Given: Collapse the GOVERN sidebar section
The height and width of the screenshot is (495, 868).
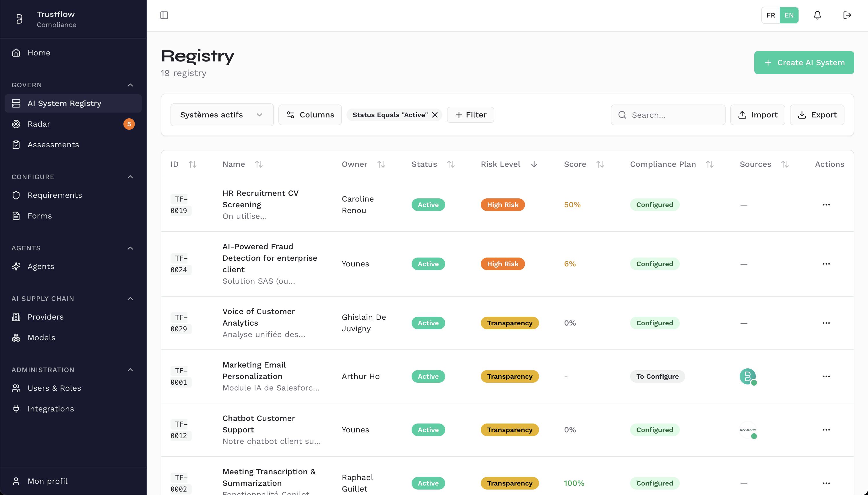Looking at the screenshot, I should pos(130,85).
